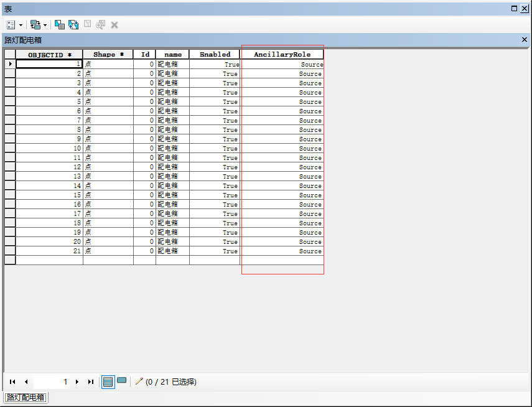The height and width of the screenshot is (407, 532).
Task: Click the current record number field
Action: (x=52, y=382)
